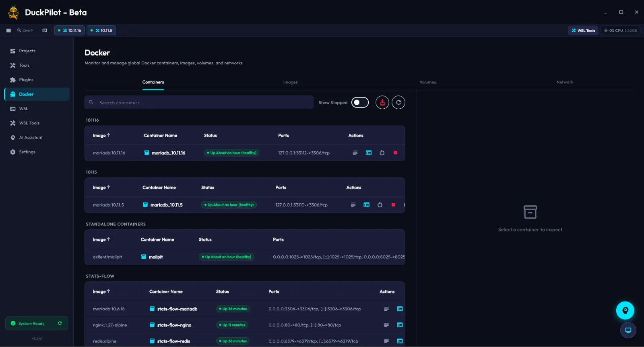This screenshot has height=347, width=644.
Task: Open Plugins in the sidebar
Action: (37, 80)
